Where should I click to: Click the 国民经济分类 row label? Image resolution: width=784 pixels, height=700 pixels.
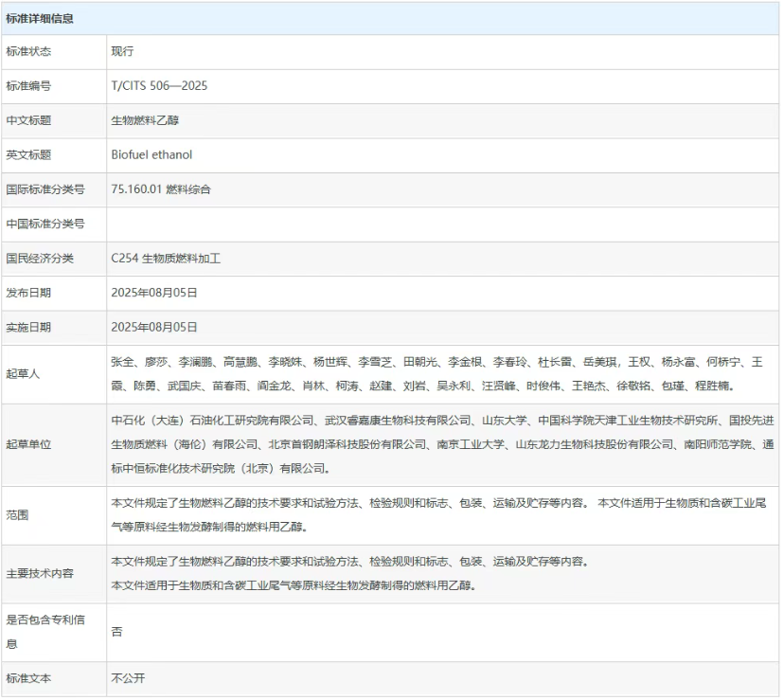40,258
